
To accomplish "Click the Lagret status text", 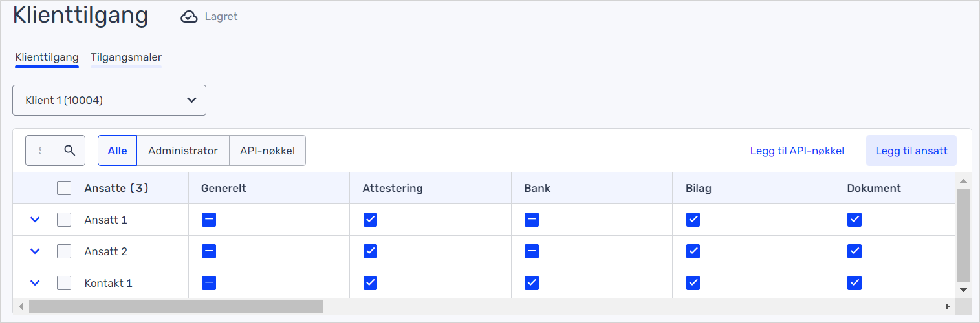I will 221,17.
